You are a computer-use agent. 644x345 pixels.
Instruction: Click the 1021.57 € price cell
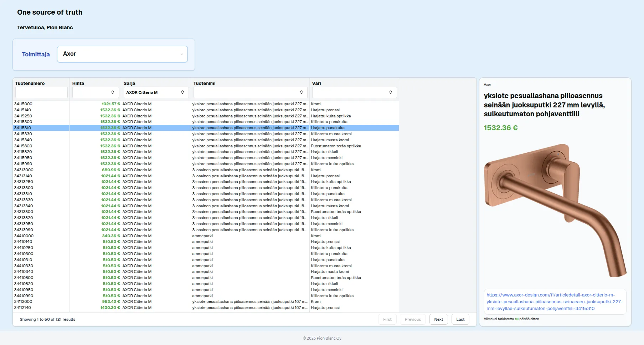click(111, 104)
